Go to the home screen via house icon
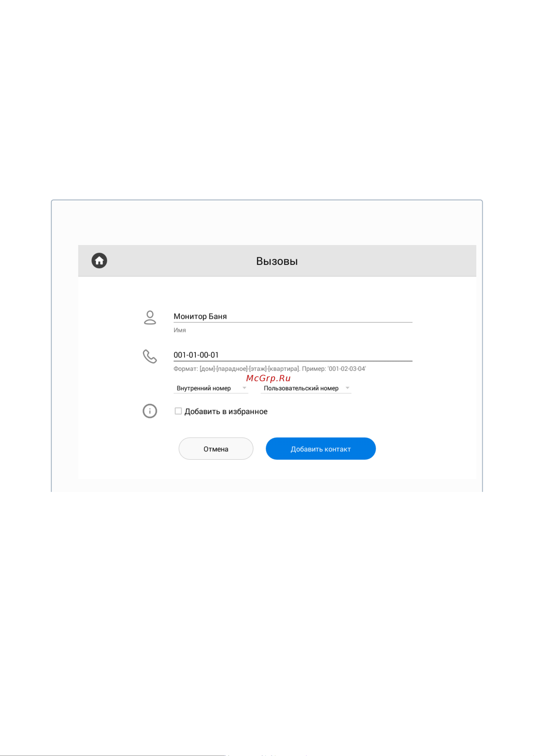534x756 pixels. 99,261
